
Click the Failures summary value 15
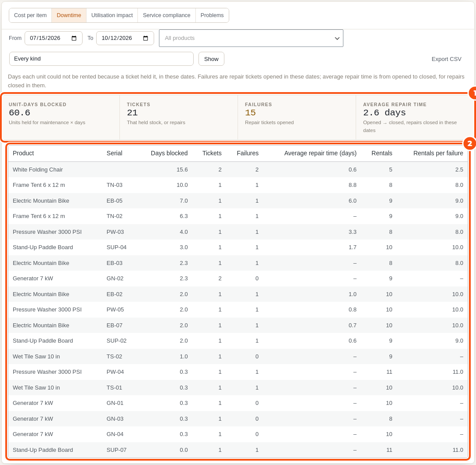click(250, 113)
